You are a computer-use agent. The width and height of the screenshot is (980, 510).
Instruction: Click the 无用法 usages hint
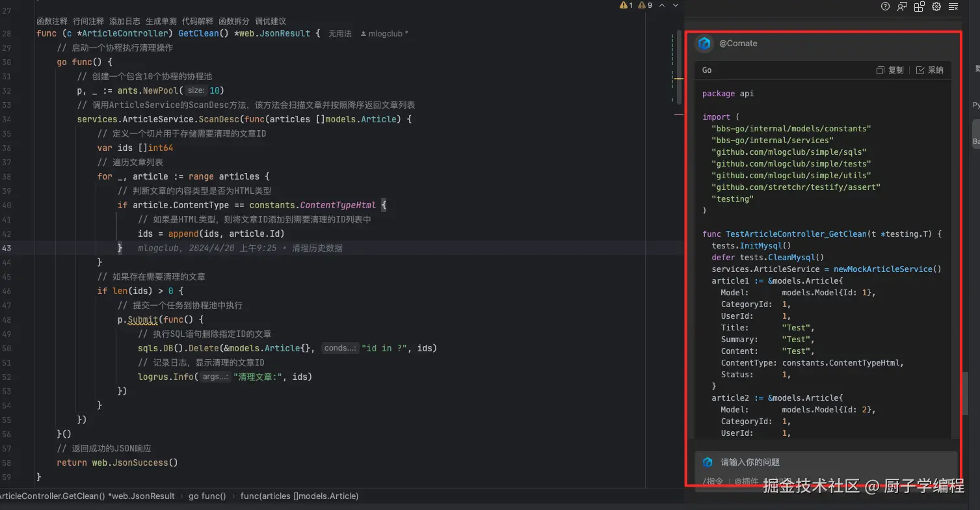(x=340, y=34)
